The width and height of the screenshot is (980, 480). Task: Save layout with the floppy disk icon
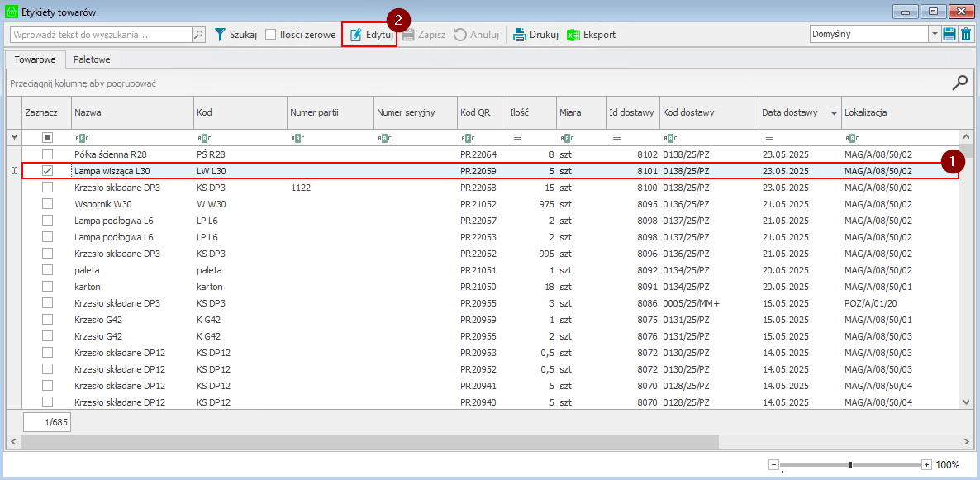coord(949,34)
